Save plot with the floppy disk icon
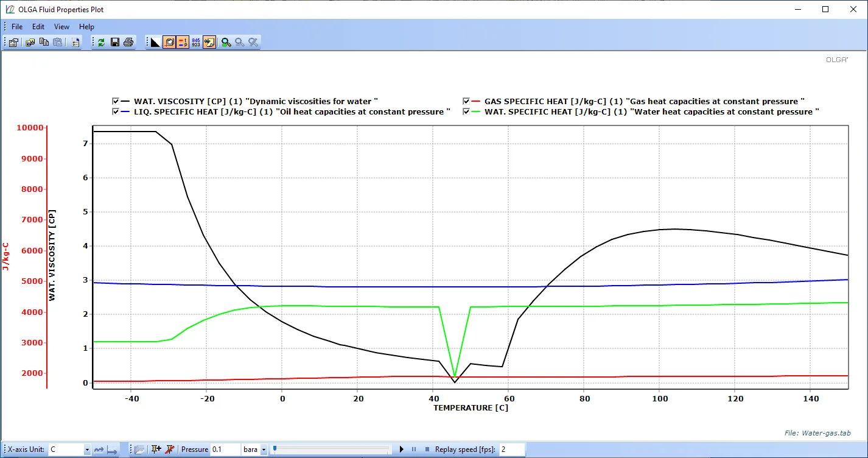 coord(115,42)
